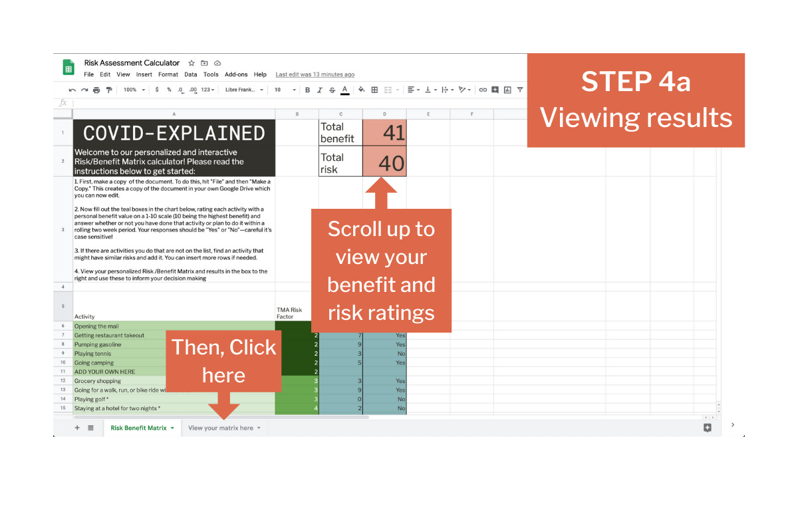This screenshot has height=532, width=798.
Task: Add a new sheet with plus button
Action: 77,428
